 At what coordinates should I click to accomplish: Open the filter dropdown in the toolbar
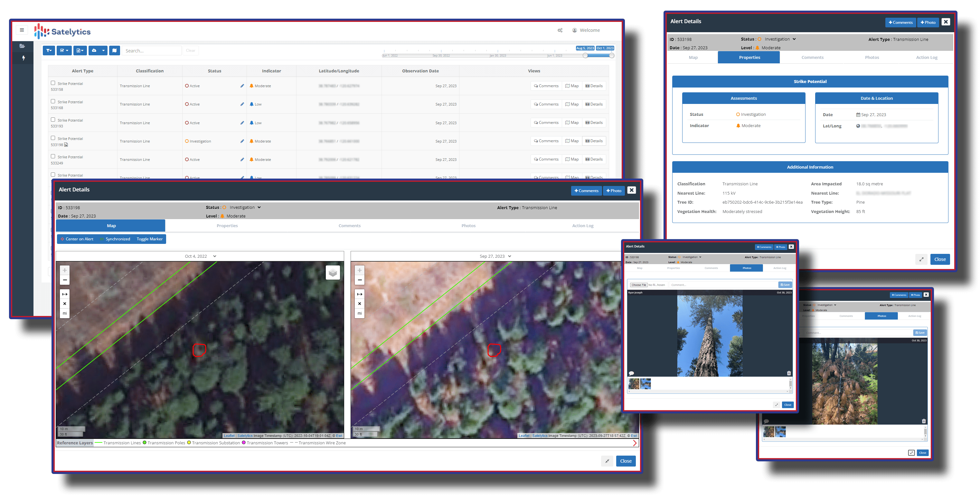tap(49, 51)
